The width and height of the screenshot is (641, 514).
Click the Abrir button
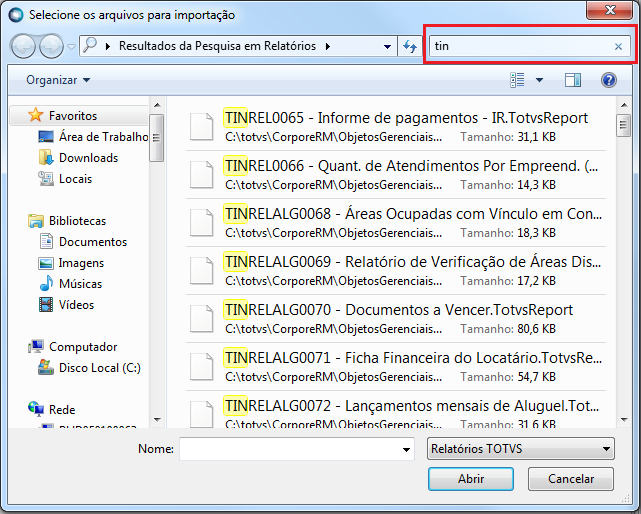(x=471, y=479)
